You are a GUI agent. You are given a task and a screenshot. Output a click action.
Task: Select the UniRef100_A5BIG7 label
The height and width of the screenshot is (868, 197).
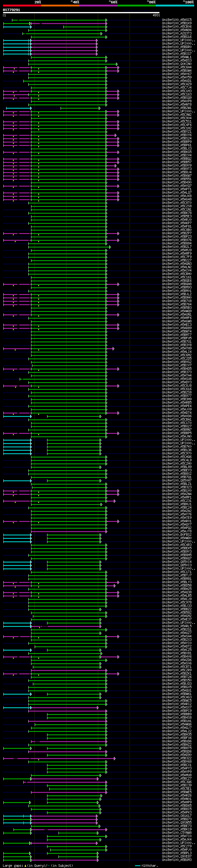[177, 54]
